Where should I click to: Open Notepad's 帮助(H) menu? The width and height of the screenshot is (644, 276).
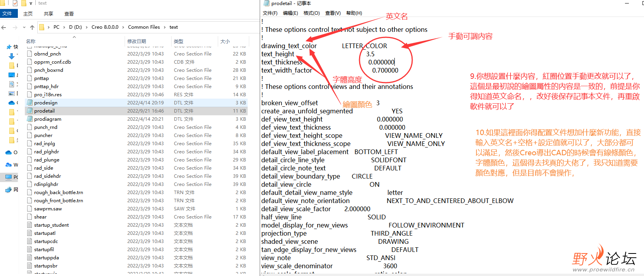(x=354, y=13)
